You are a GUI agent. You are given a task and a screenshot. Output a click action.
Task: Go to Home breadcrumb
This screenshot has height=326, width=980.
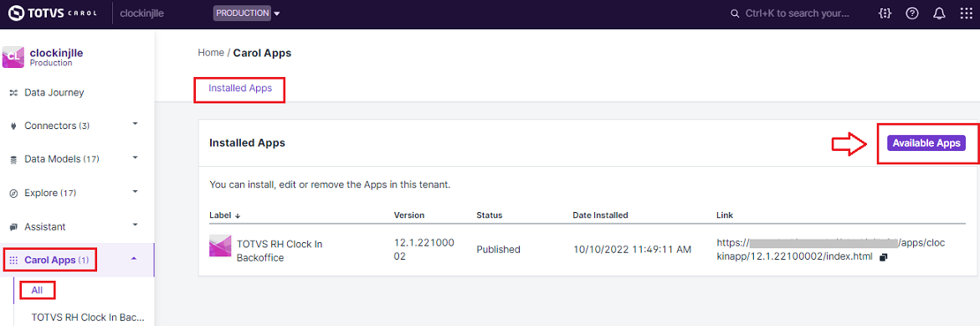click(x=211, y=53)
